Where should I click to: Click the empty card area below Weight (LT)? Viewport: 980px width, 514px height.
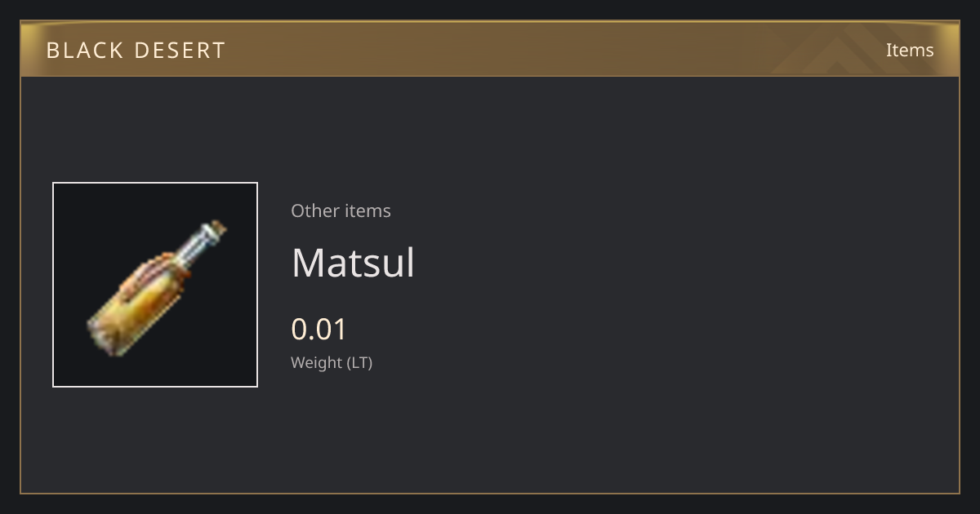click(x=490, y=432)
